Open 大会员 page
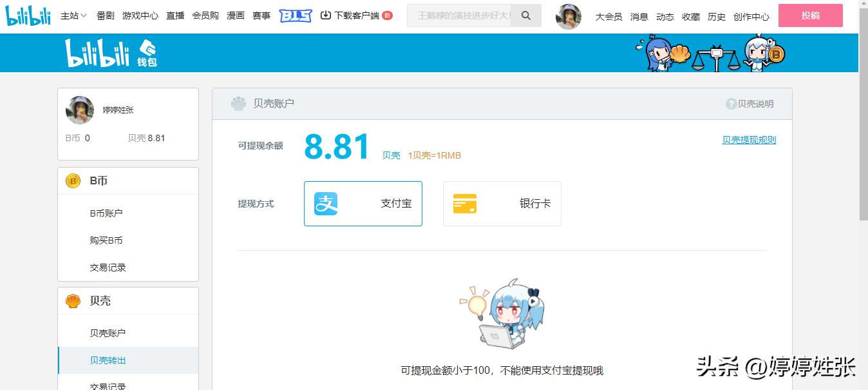Viewport: 868px width, 390px height. point(609,17)
